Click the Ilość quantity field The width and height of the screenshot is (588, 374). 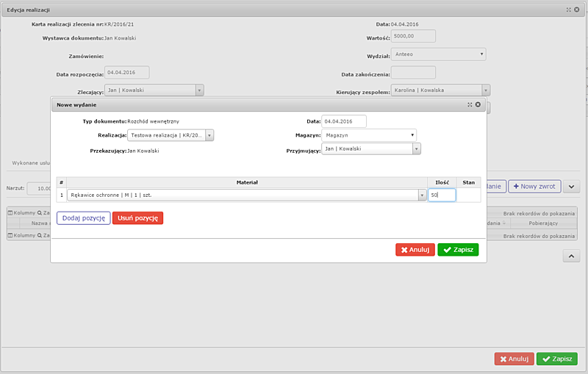tap(442, 195)
